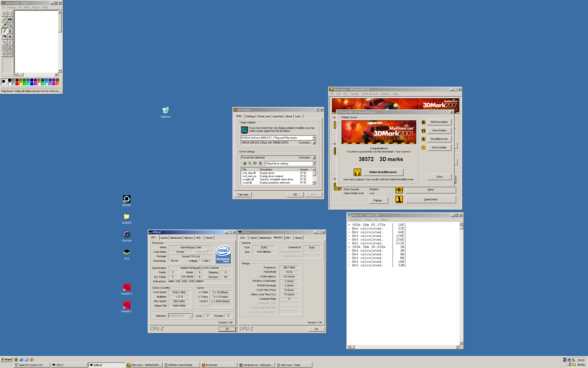
Task: Click the green plus icon in RivaTuner
Action: (244, 163)
